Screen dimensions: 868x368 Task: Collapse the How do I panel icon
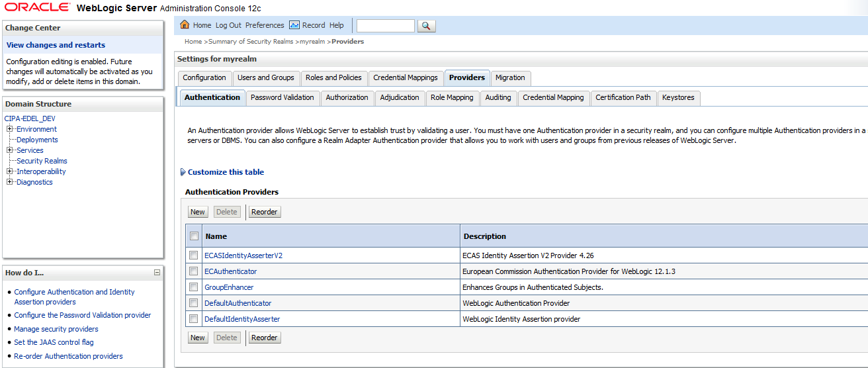point(157,273)
